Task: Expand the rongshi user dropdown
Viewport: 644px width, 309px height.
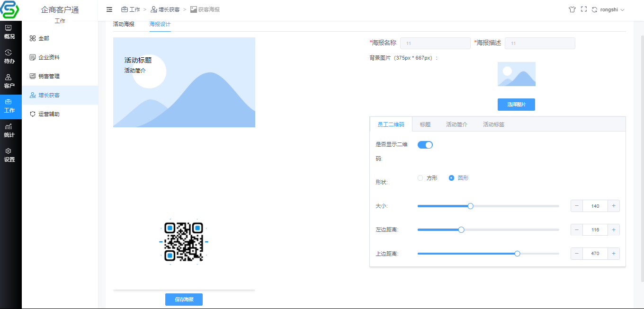Action: [612, 9]
